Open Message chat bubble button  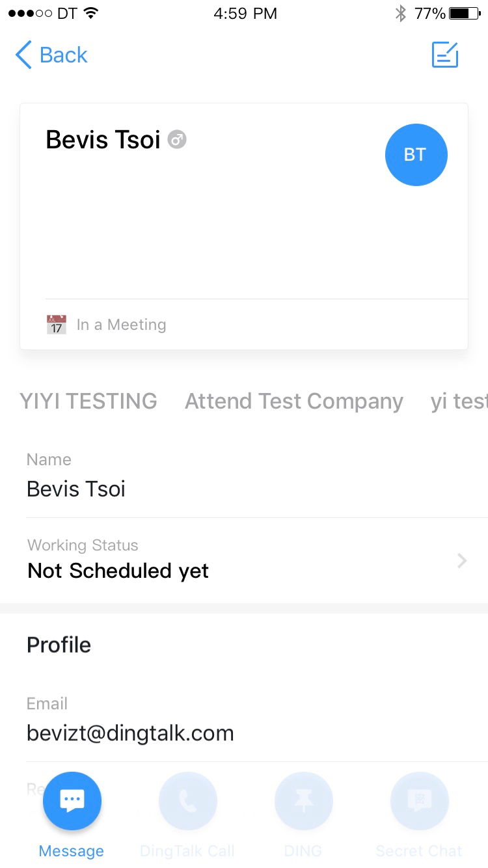click(x=72, y=801)
